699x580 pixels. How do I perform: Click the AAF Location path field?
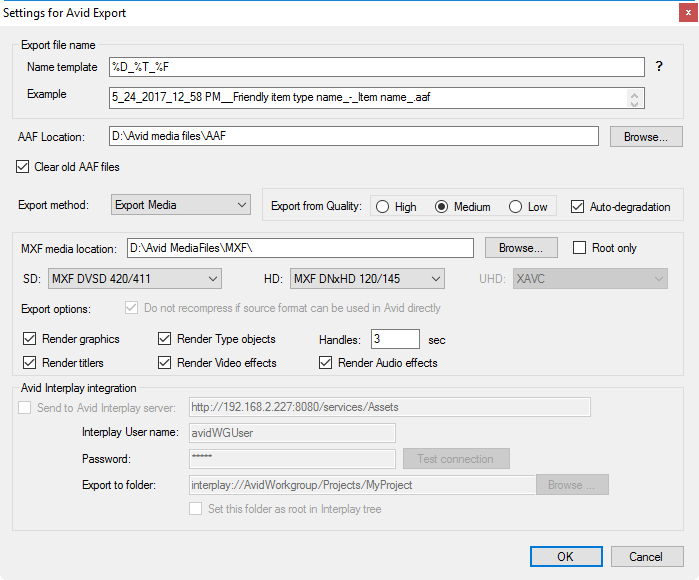pyautogui.click(x=354, y=136)
